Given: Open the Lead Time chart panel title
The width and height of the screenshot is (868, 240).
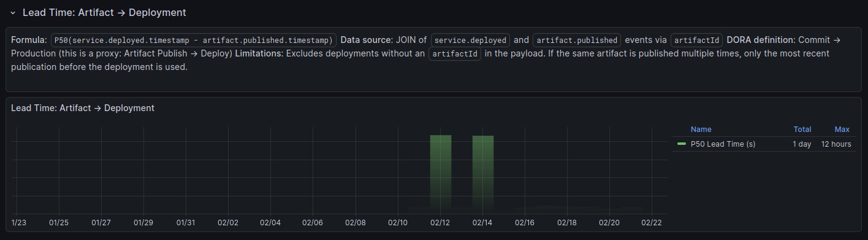Looking at the screenshot, I should point(83,108).
